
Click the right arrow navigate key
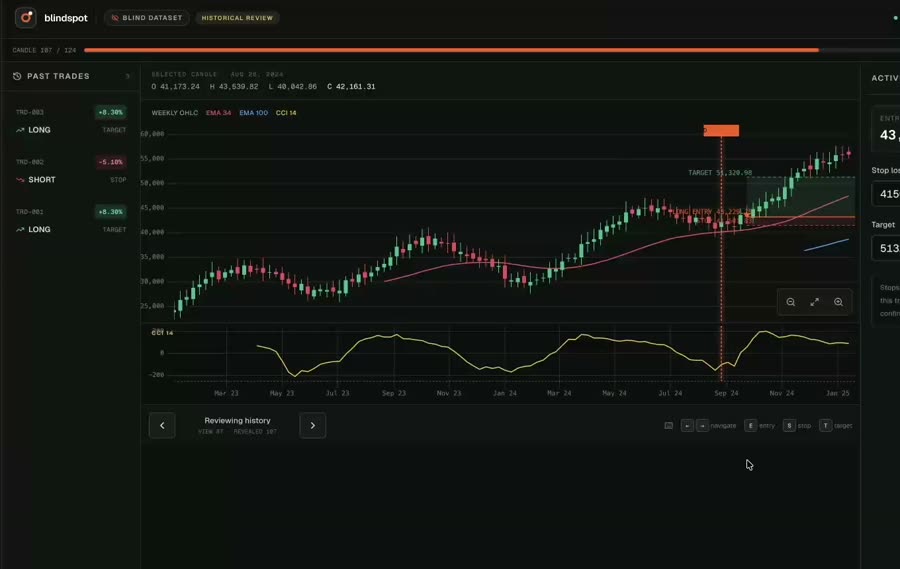(702, 425)
